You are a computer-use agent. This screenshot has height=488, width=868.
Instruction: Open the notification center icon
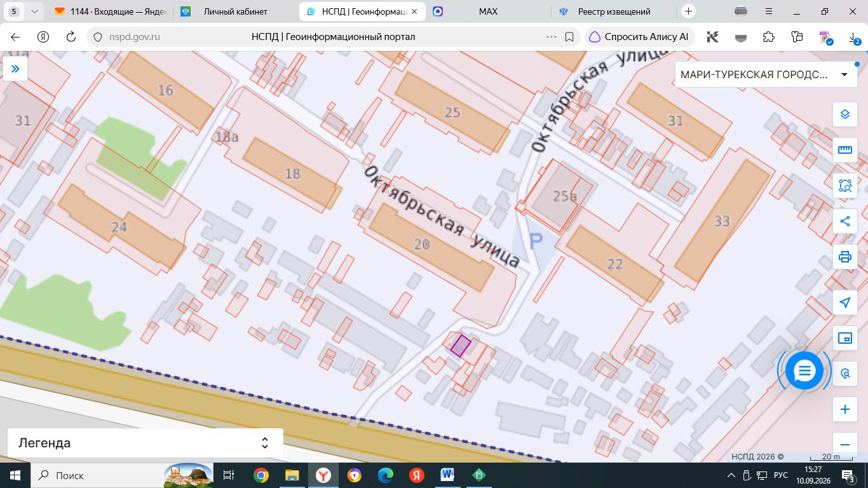[848, 475]
